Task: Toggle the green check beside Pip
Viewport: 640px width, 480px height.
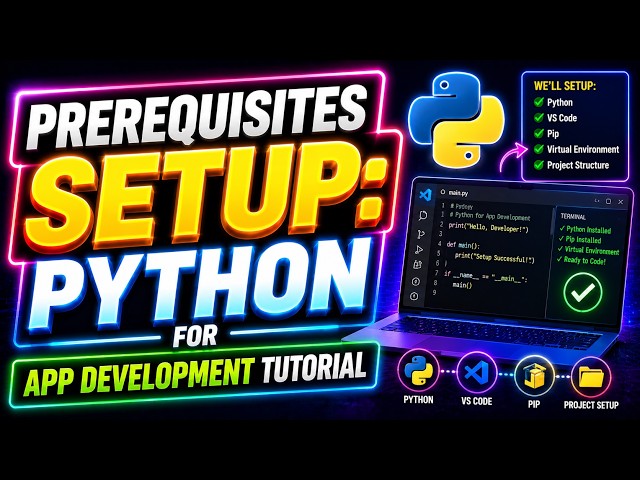Action: pyautogui.click(x=539, y=133)
